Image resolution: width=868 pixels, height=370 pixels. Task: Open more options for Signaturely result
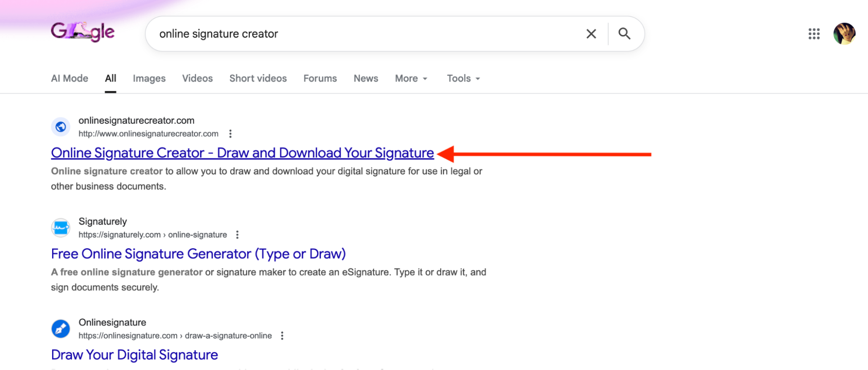point(237,235)
